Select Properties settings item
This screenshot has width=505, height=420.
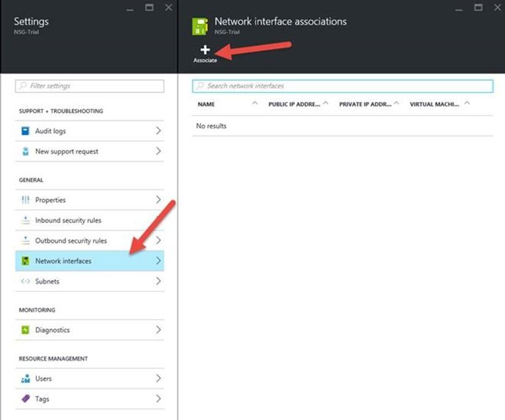[89, 200]
